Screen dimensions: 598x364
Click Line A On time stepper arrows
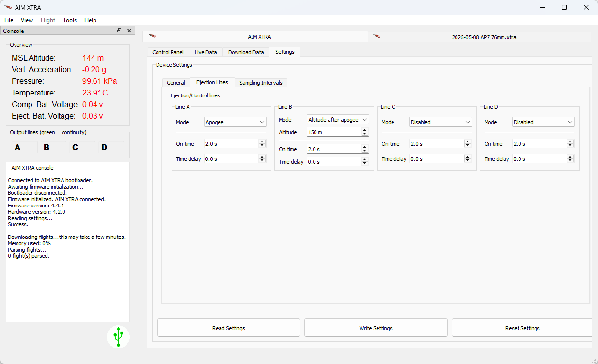click(262, 144)
